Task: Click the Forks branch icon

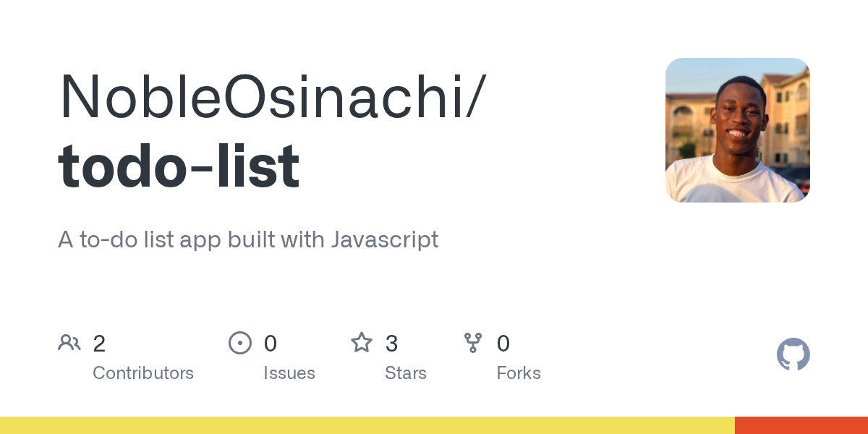Action: pyautogui.click(x=473, y=342)
